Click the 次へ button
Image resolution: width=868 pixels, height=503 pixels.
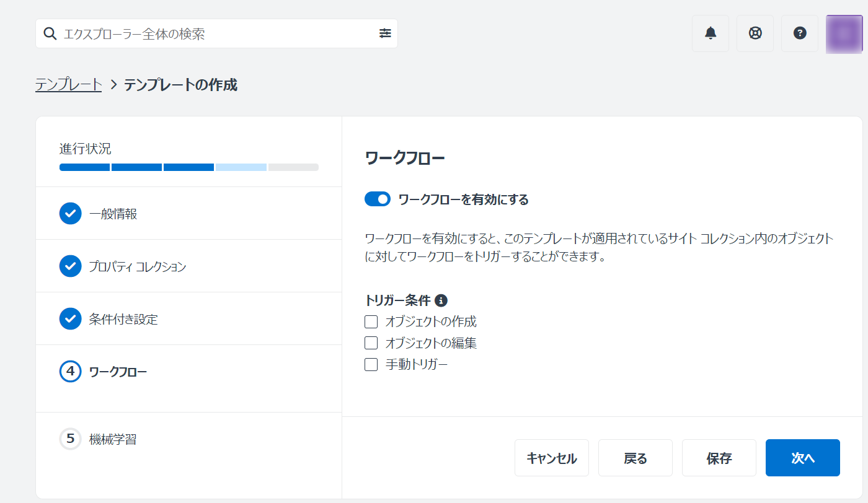(x=802, y=458)
